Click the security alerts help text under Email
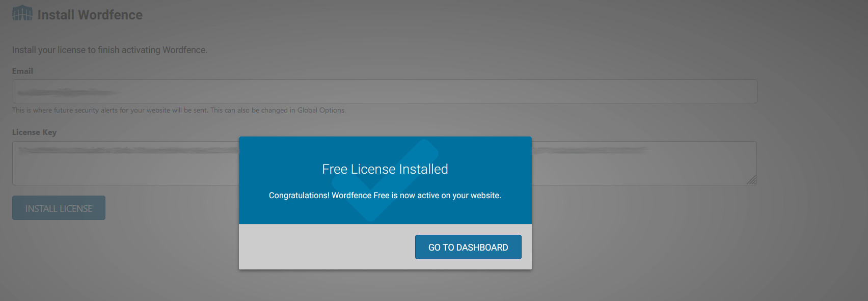Screen dimensions: 868x301 [x=153, y=111]
